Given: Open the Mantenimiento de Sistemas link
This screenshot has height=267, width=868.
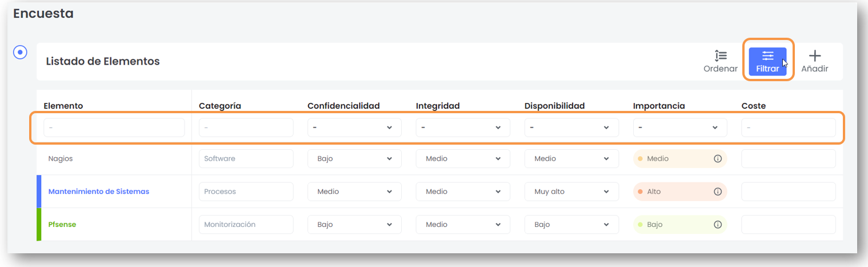Looking at the screenshot, I should [98, 192].
